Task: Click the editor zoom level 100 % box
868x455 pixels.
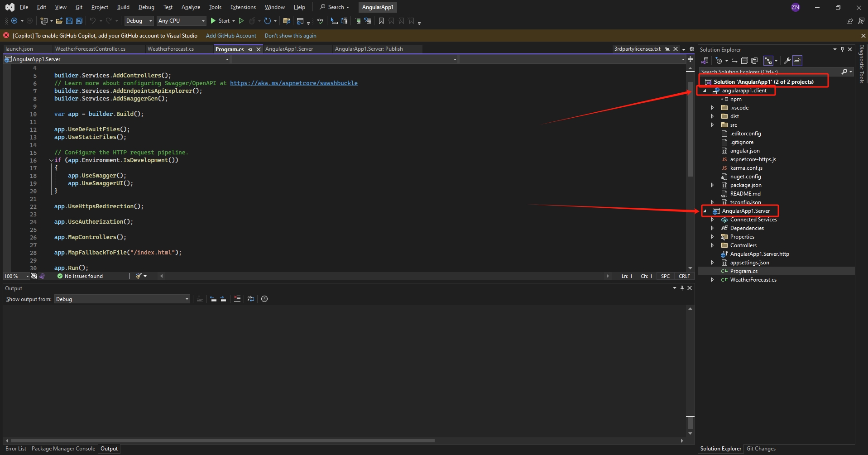Action: click(x=12, y=276)
